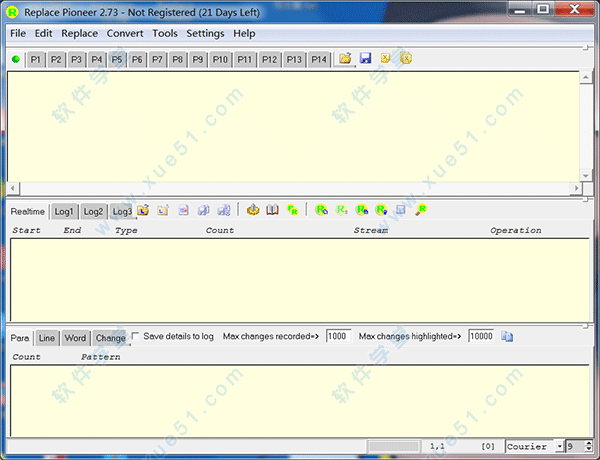Switch to the P1 tab

click(36, 60)
